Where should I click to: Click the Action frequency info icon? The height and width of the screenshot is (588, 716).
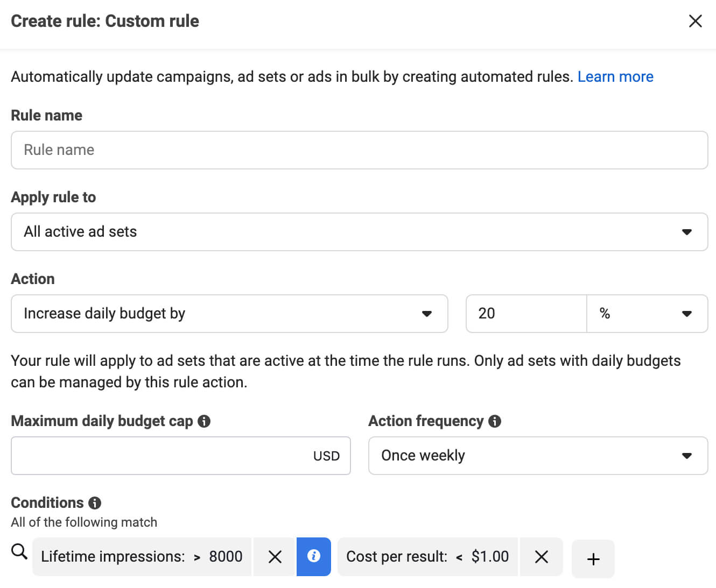495,421
